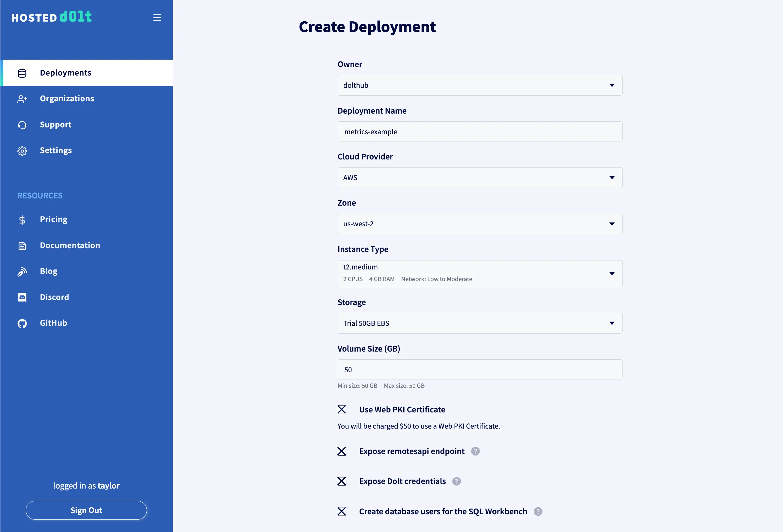Toggle Create database users for SQL Workbench checkbox
This screenshot has height=532, width=783.
(x=342, y=511)
